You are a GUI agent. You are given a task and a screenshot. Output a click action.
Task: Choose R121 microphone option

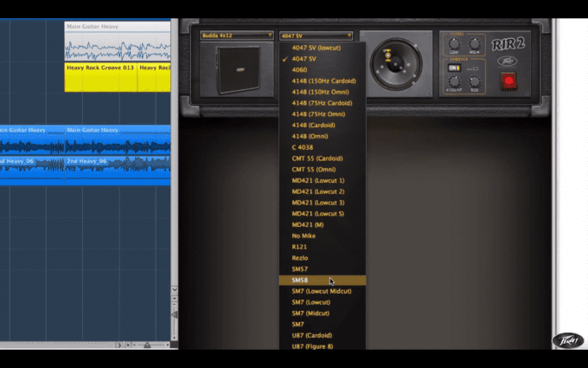[299, 247]
